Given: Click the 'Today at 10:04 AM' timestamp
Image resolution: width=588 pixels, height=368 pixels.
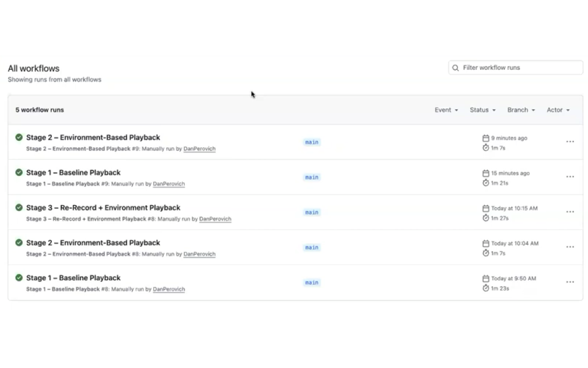Looking at the screenshot, I should (x=515, y=244).
